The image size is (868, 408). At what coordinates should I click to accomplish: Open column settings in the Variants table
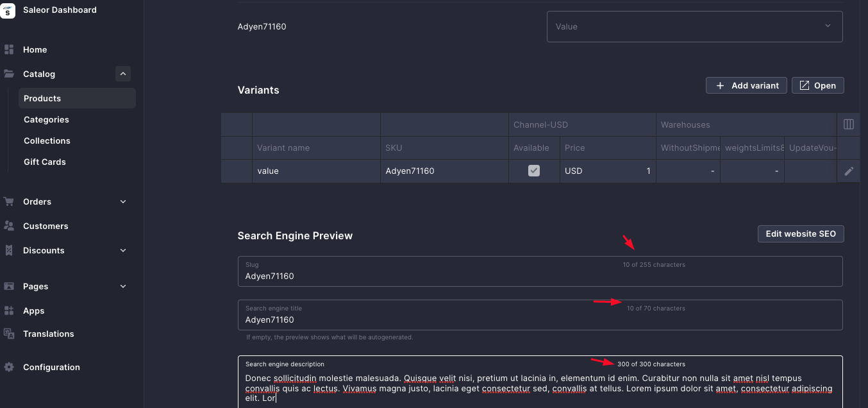pos(848,124)
